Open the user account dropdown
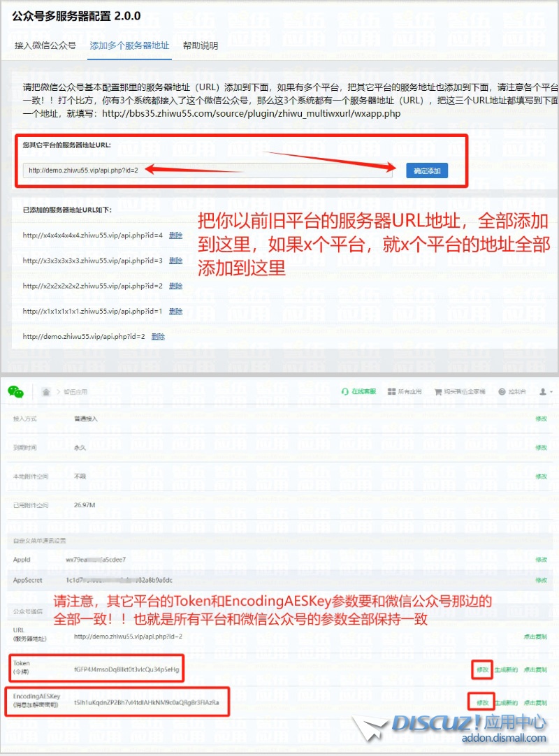 [x=546, y=392]
